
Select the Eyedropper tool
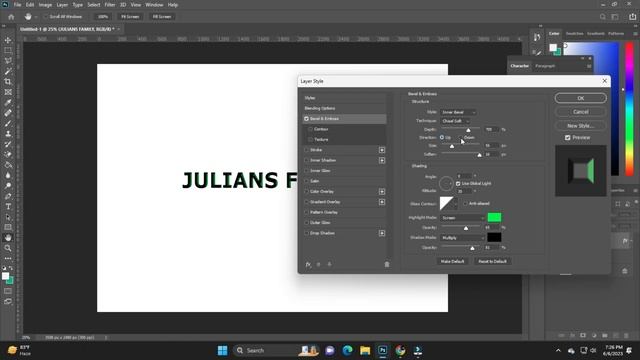pos(8,102)
